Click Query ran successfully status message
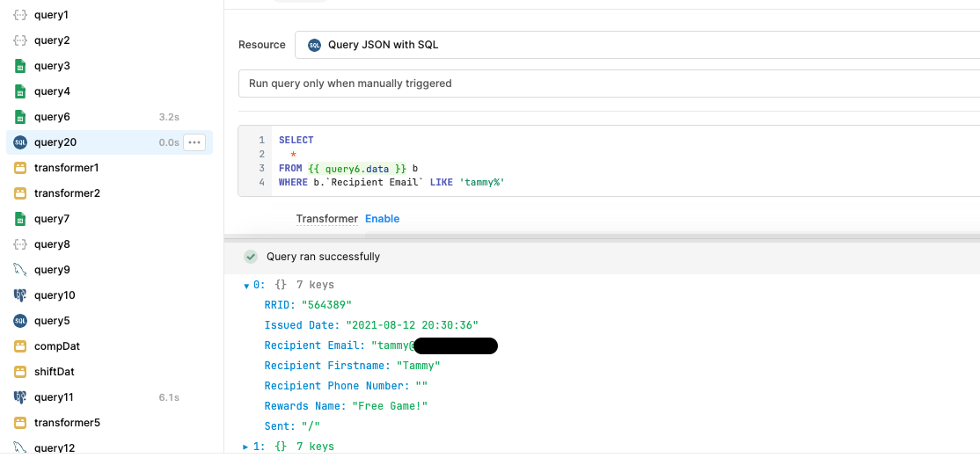 [x=323, y=257]
